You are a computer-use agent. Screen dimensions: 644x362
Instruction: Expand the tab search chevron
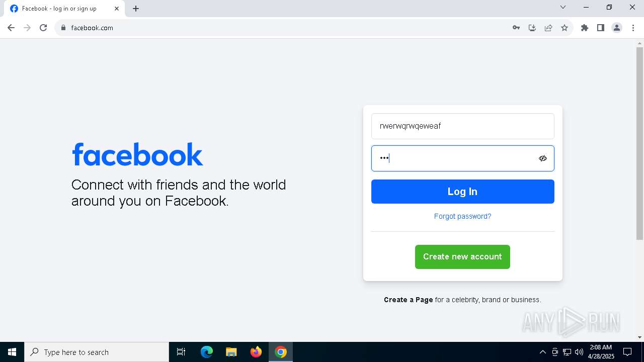pyautogui.click(x=563, y=7)
